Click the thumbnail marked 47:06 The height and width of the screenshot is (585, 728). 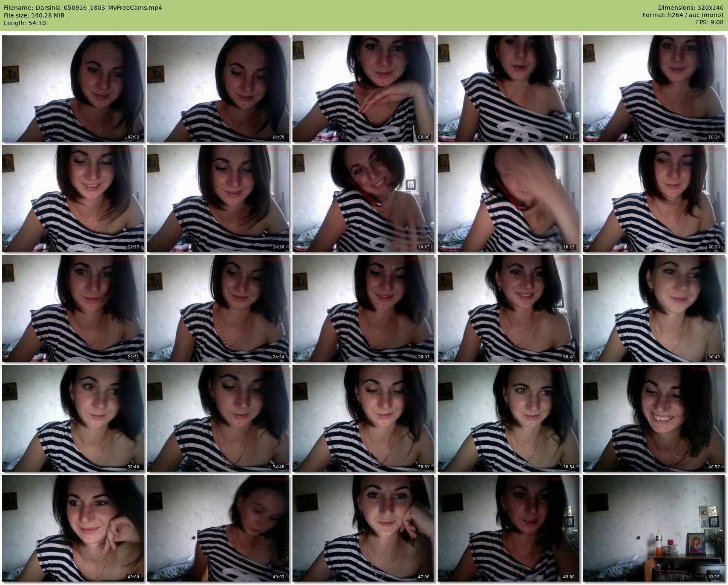[x=364, y=528]
